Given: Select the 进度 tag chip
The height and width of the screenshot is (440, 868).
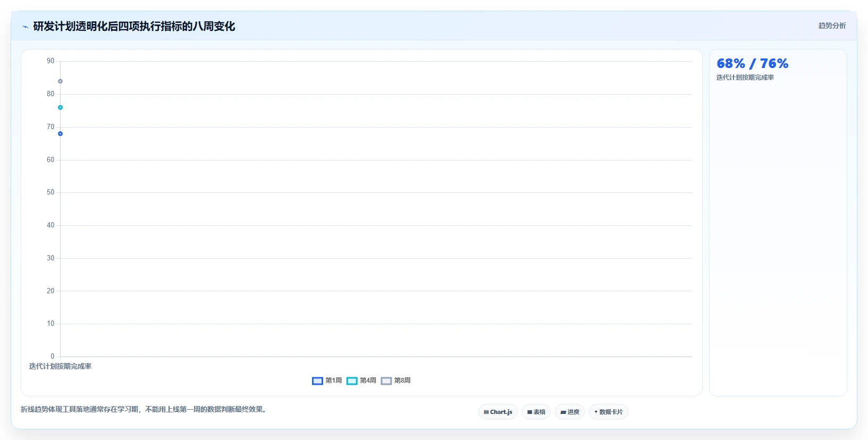Looking at the screenshot, I should [x=570, y=412].
